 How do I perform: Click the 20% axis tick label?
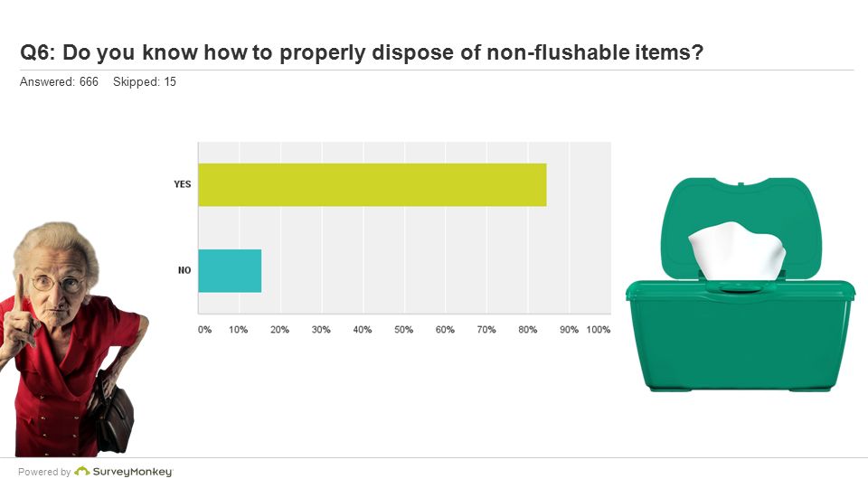click(279, 330)
